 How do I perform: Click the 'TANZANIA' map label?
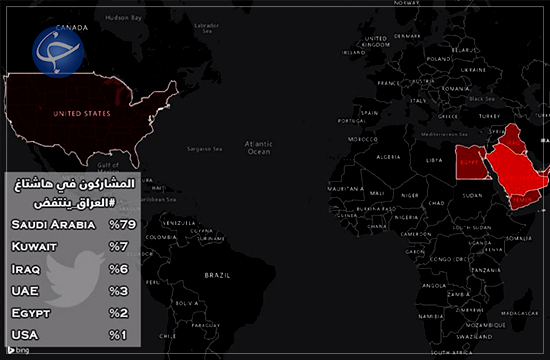coord(486,270)
